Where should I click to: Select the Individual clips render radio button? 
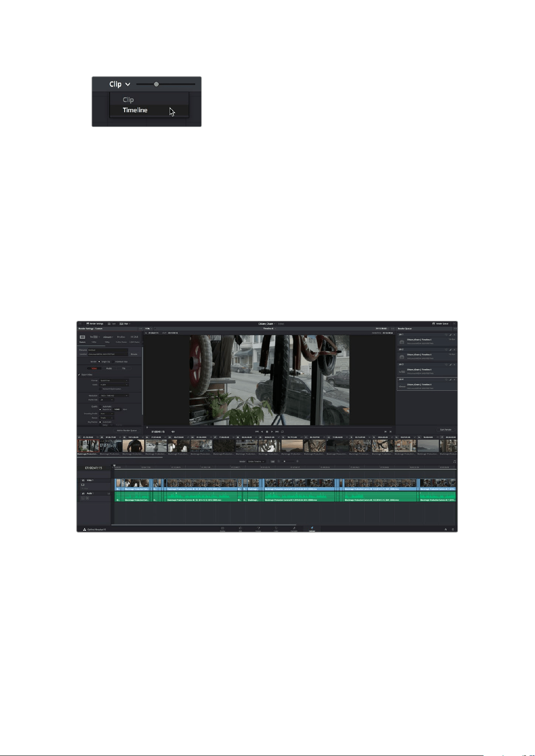[113, 362]
